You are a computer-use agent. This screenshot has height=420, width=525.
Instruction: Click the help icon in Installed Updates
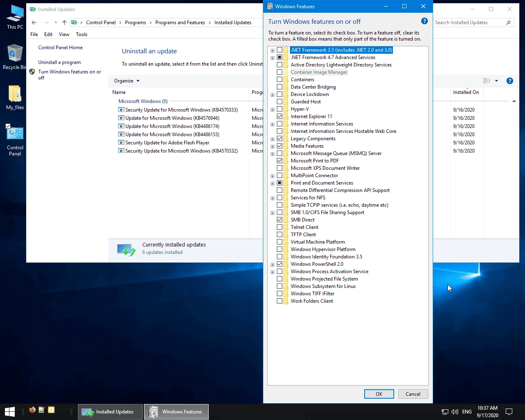coord(510,81)
